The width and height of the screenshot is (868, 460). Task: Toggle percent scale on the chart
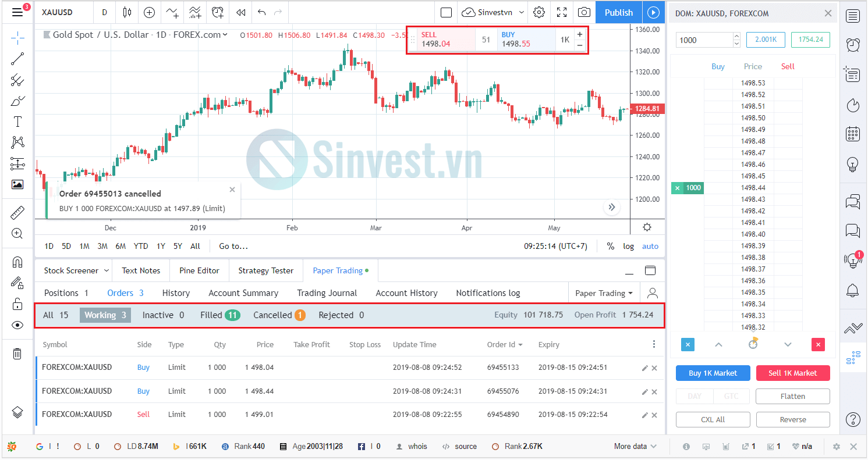point(610,246)
